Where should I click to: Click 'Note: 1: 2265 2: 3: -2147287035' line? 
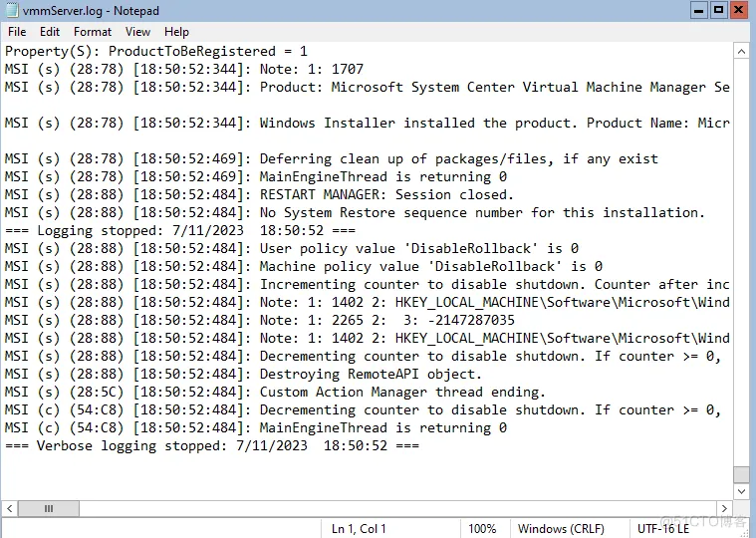pos(260,320)
